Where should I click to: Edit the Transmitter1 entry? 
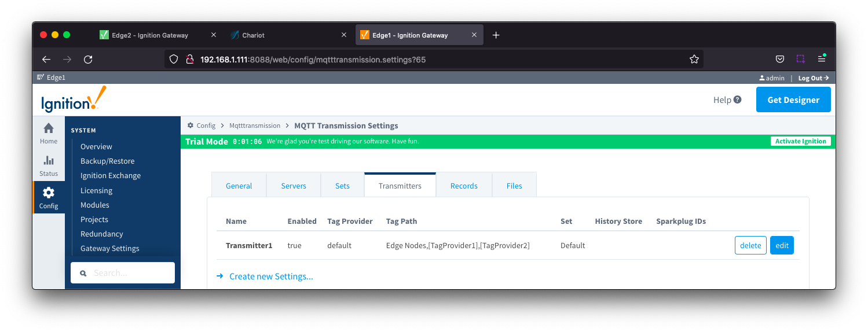pyautogui.click(x=782, y=245)
